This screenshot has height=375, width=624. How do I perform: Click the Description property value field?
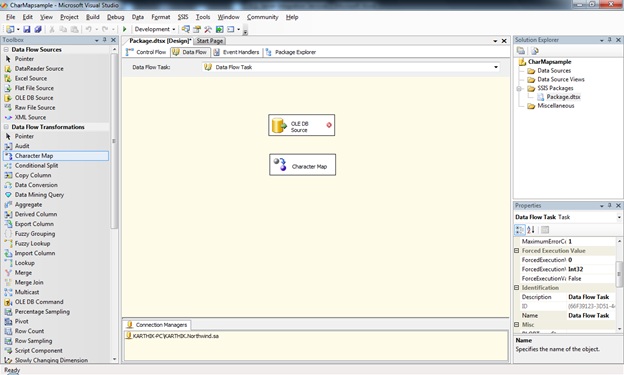(x=591, y=297)
